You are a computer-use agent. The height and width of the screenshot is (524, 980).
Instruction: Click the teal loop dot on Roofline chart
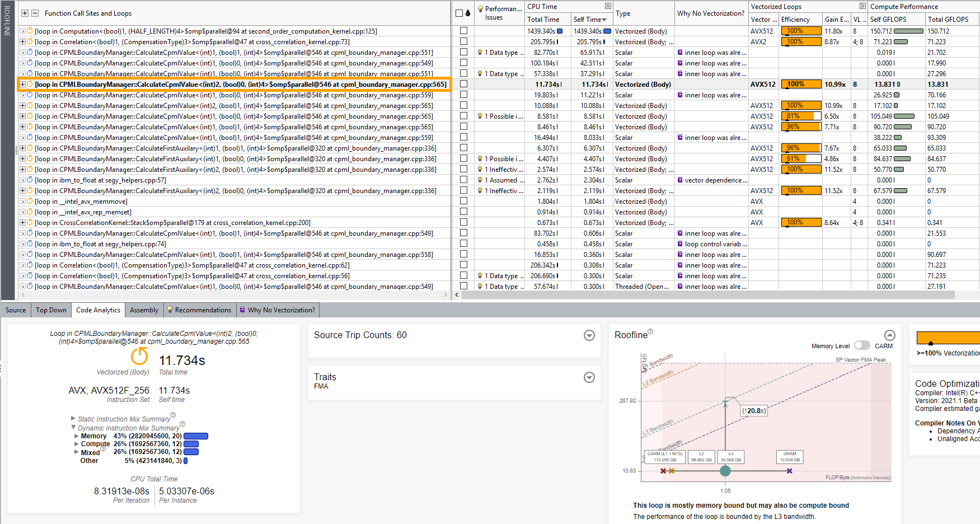[x=725, y=471]
